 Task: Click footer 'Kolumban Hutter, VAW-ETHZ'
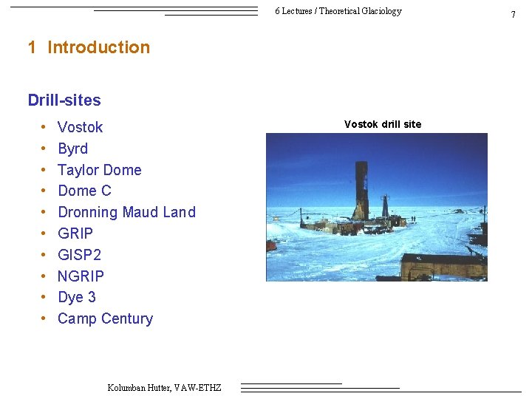point(164,387)
